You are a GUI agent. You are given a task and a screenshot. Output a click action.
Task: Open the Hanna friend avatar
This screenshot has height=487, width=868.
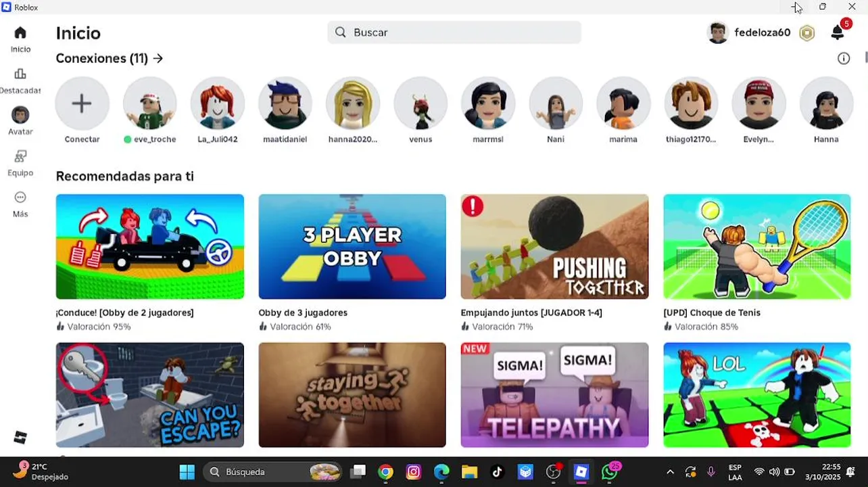click(x=826, y=103)
